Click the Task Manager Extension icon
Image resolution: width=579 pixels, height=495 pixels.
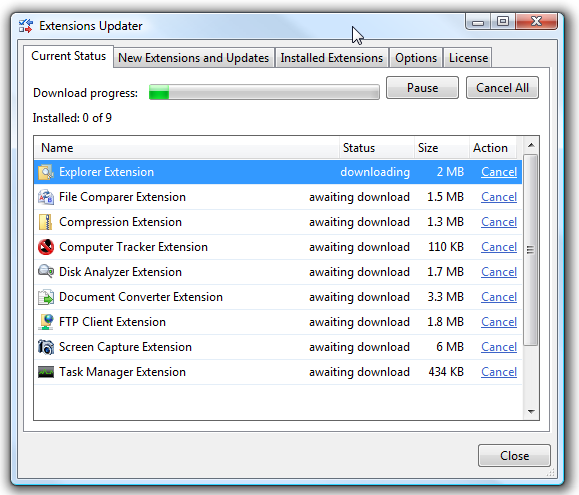point(46,372)
